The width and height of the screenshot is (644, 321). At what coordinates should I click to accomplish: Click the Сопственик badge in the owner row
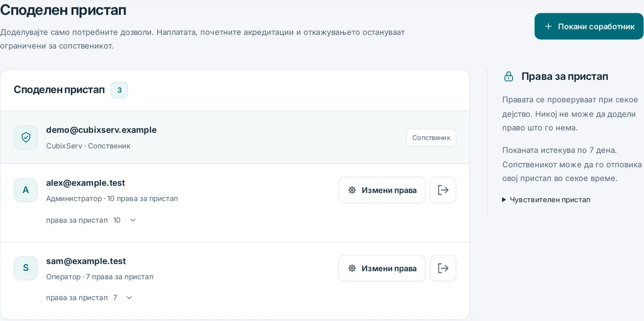(x=431, y=137)
